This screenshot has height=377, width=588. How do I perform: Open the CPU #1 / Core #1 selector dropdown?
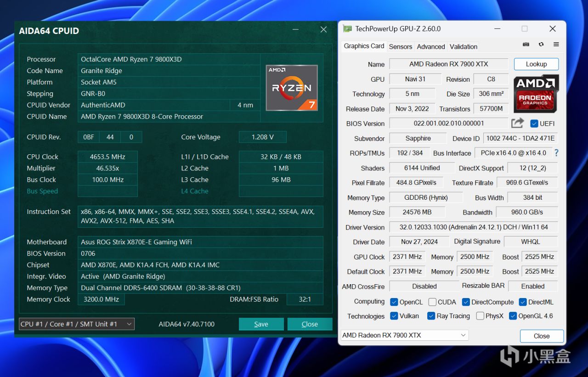[x=77, y=324]
